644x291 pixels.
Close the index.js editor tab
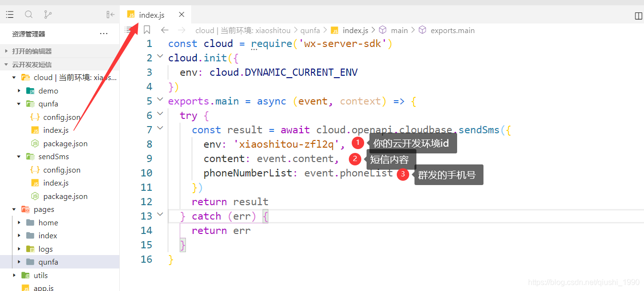point(182,14)
